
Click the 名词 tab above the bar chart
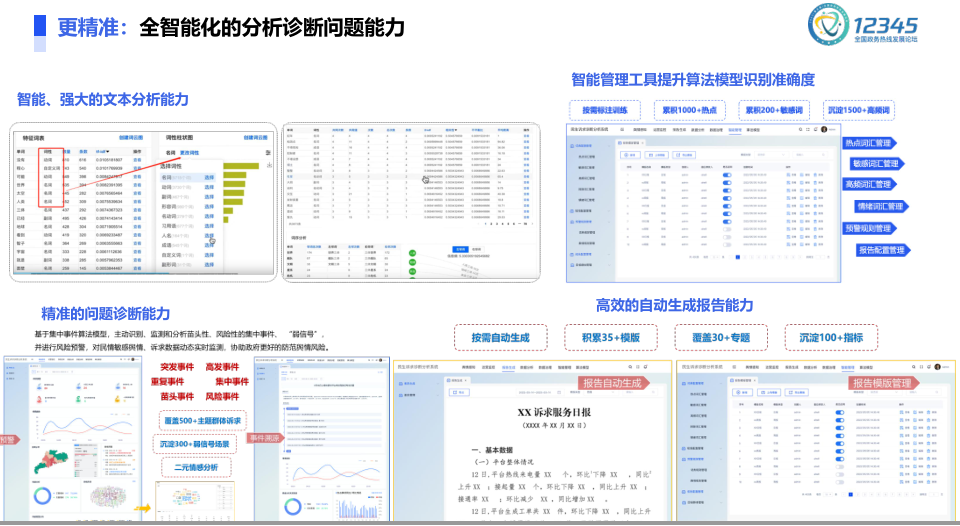(170, 152)
